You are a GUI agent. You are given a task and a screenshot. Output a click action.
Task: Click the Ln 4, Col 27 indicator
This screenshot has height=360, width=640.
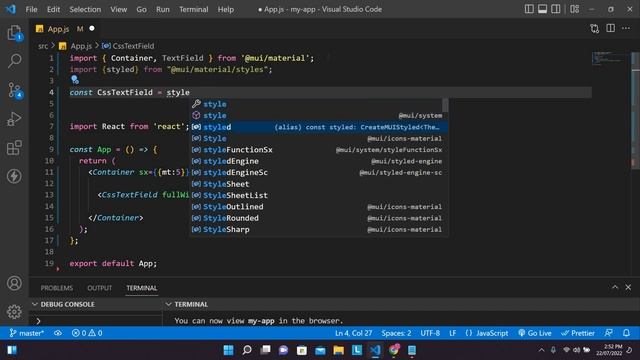point(353,333)
